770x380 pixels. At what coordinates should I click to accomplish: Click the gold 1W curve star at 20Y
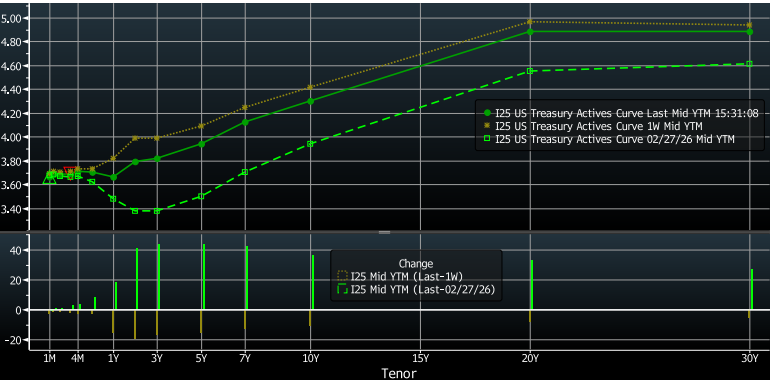pos(530,22)
